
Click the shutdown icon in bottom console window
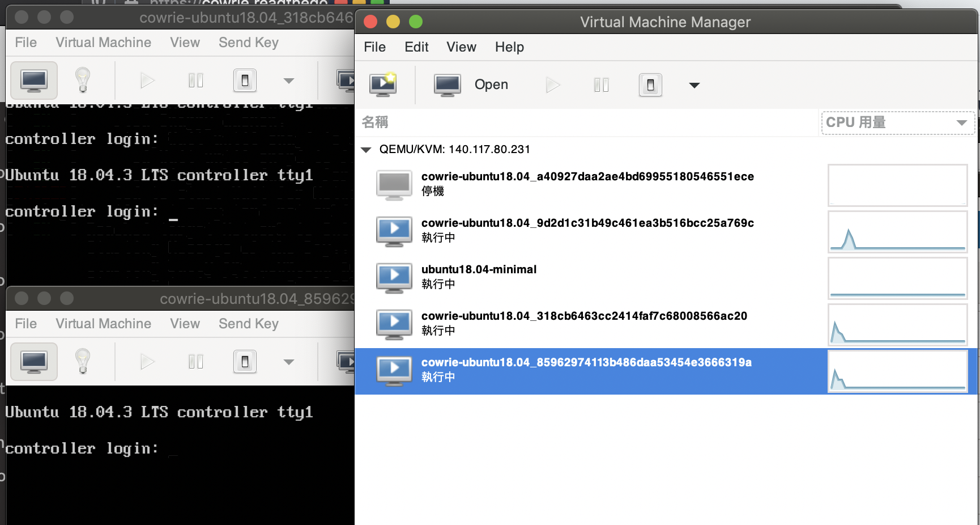pyautogui.click(x=244, y=361)
